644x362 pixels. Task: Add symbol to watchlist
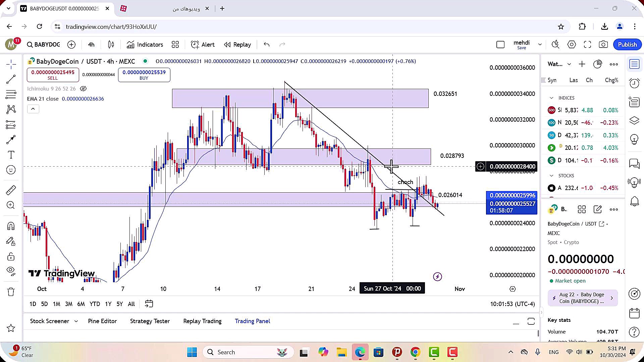pos(582,64)
